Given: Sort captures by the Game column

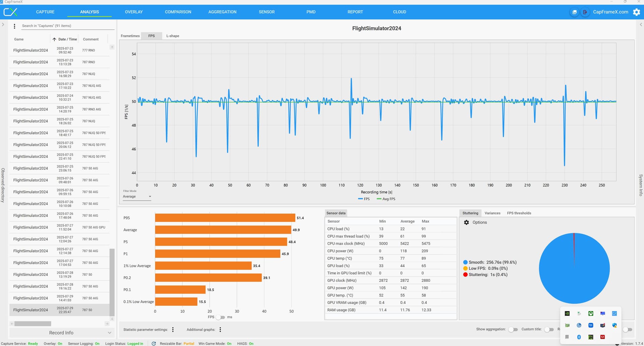Looking at the screenshot, I should (19, 39).
